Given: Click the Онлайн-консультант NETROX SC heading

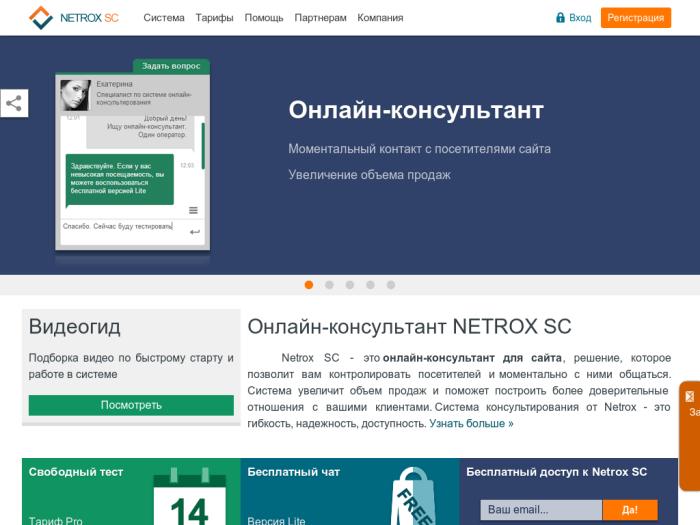Looking at the screenshot, I should pyautogui.click(x=409, y=326).
